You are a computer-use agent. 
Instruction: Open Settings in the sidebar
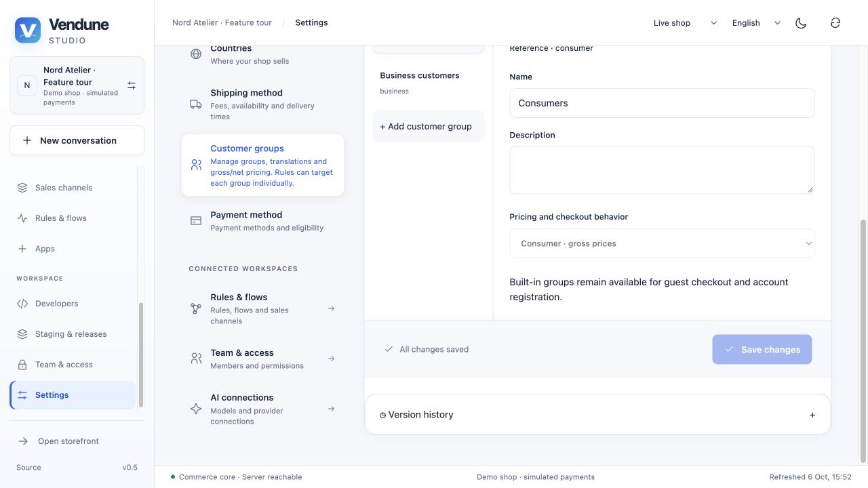point(73,395)
